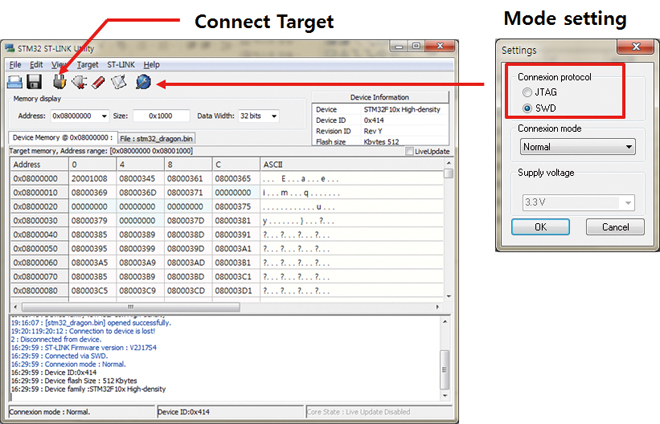Screen dimensions: 660x424
Task: Click memory cell 080003AD
Action: pos(188,262)
